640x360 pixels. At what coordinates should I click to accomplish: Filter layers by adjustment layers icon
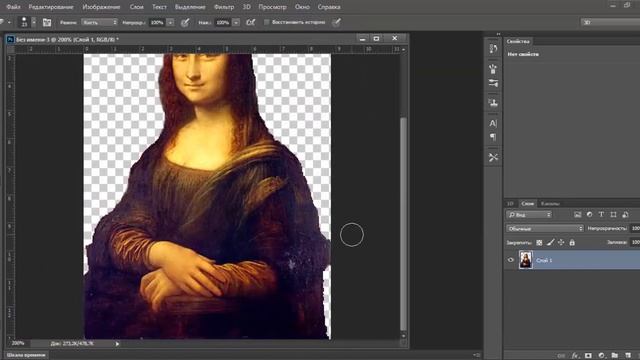[x=589, y=215]
